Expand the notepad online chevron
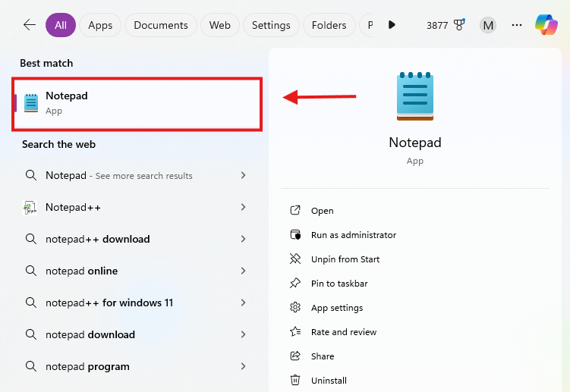 [x=243, y=271]
